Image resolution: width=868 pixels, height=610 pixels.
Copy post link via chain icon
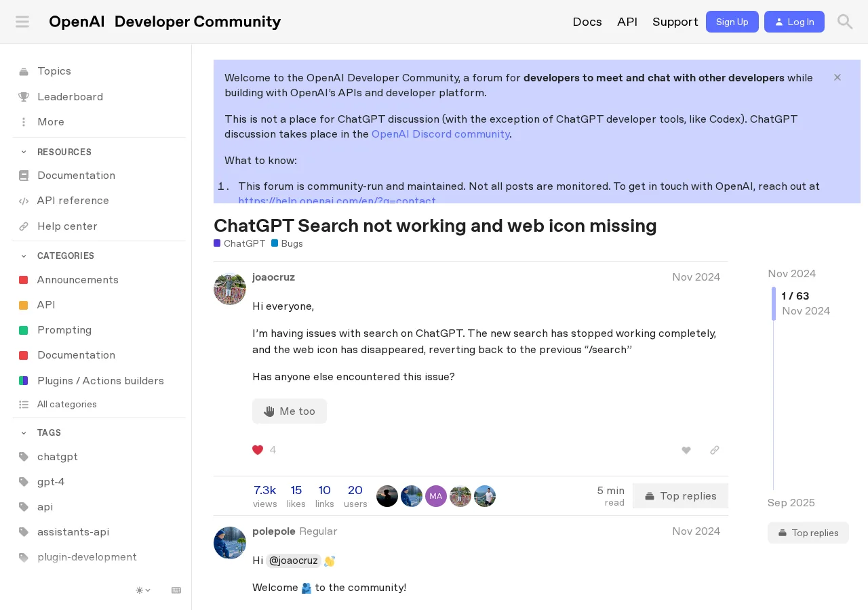pyautogui.click(x=715, y=450)
